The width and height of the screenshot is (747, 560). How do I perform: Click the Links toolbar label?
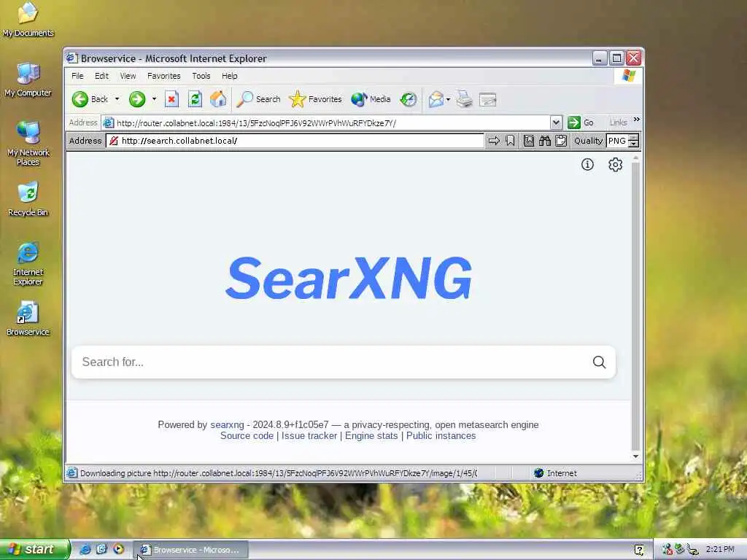(619, 122)
